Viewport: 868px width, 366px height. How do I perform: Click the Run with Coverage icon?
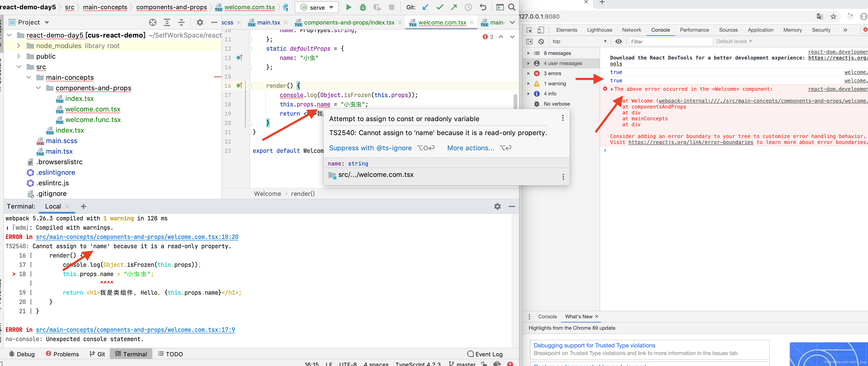pyautogui.click(x=377, y=7)
